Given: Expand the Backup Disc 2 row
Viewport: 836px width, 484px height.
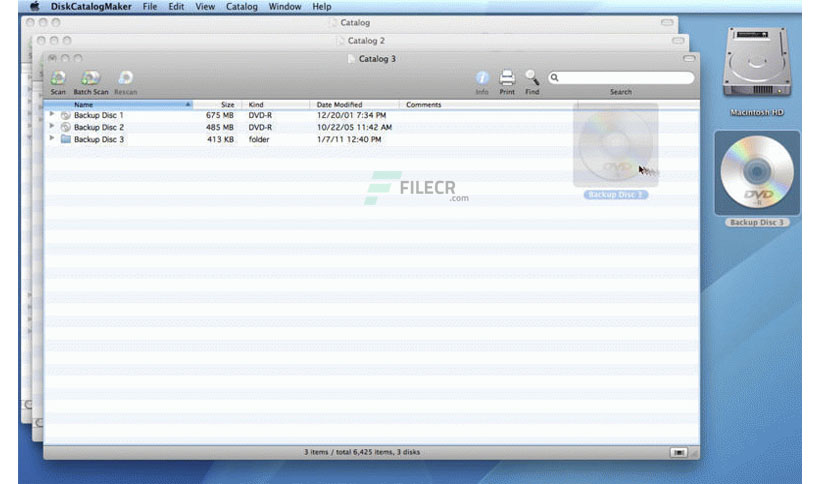Looking at the screenshot, I should (52, 126).
